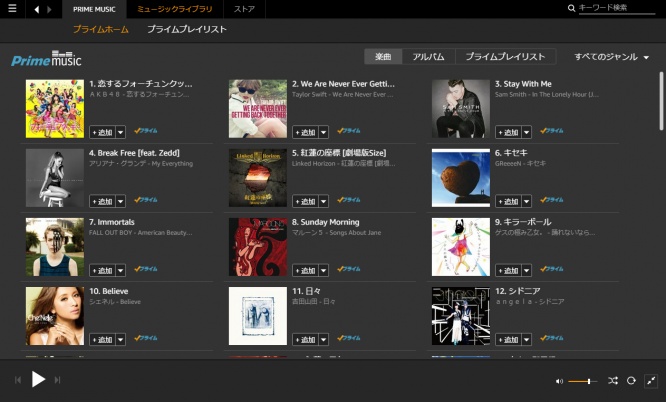This screenshot has height=402, width=666.
Task: Click the Ariana Grande album cover
Action: point(55,178)
